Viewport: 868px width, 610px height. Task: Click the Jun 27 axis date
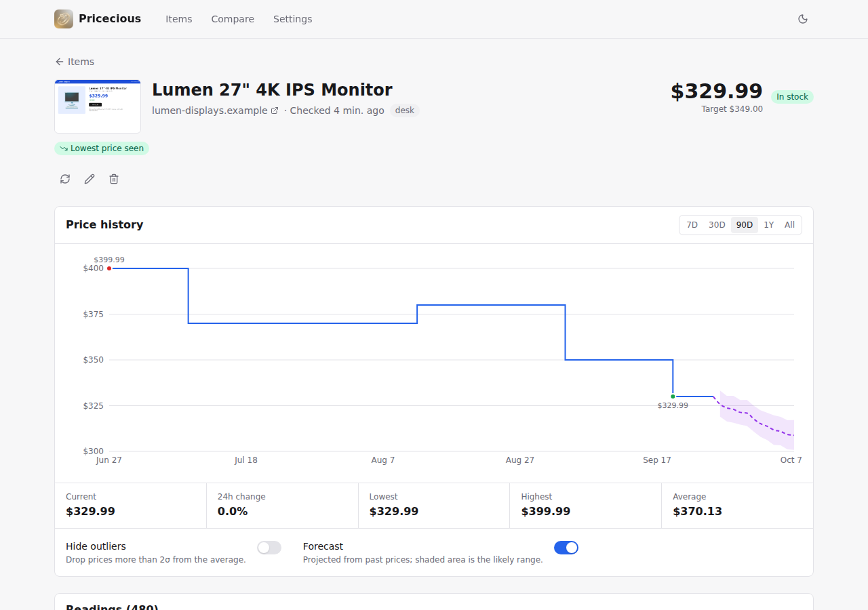[109, 460]
